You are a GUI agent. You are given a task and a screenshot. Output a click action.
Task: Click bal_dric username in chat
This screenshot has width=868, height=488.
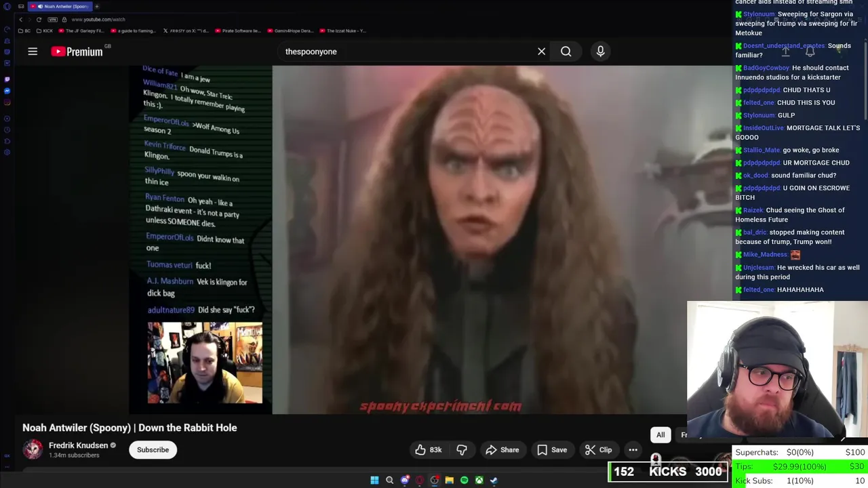pos(755,232)
